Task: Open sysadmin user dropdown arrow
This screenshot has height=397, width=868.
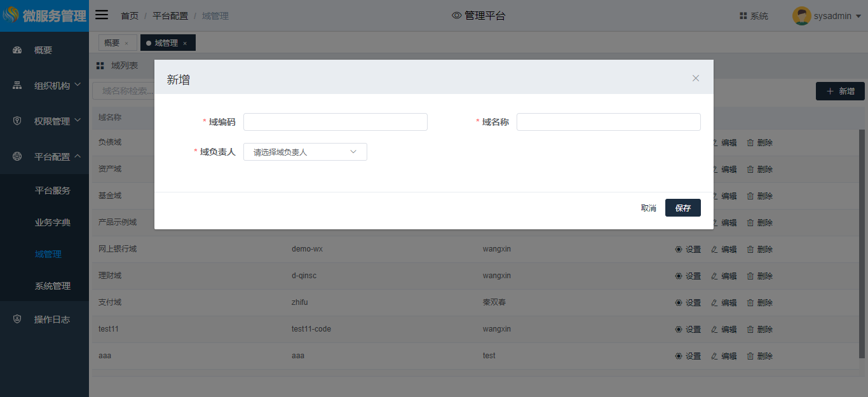Action: [858, 17]
